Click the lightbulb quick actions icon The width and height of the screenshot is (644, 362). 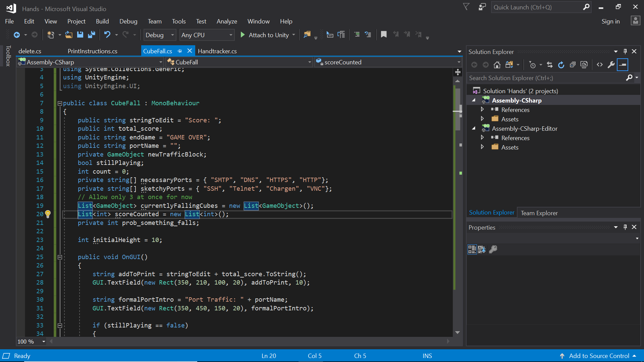click(x=48, y=214)
